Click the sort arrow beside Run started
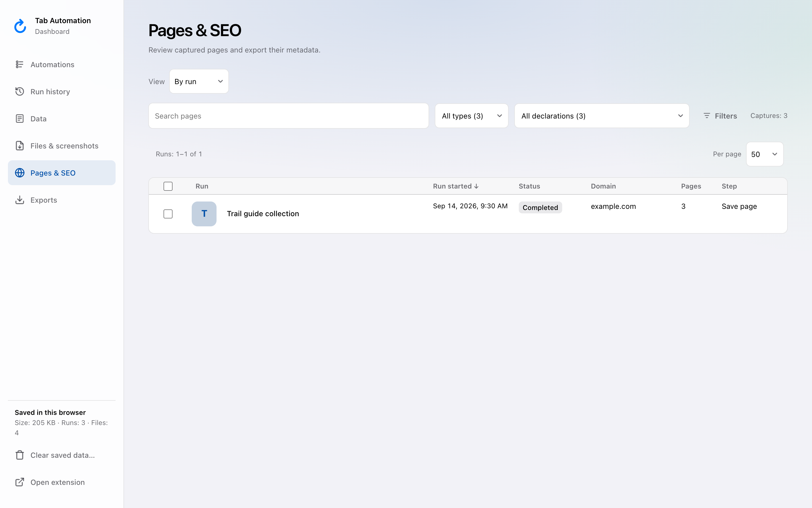 click(476, 186)
